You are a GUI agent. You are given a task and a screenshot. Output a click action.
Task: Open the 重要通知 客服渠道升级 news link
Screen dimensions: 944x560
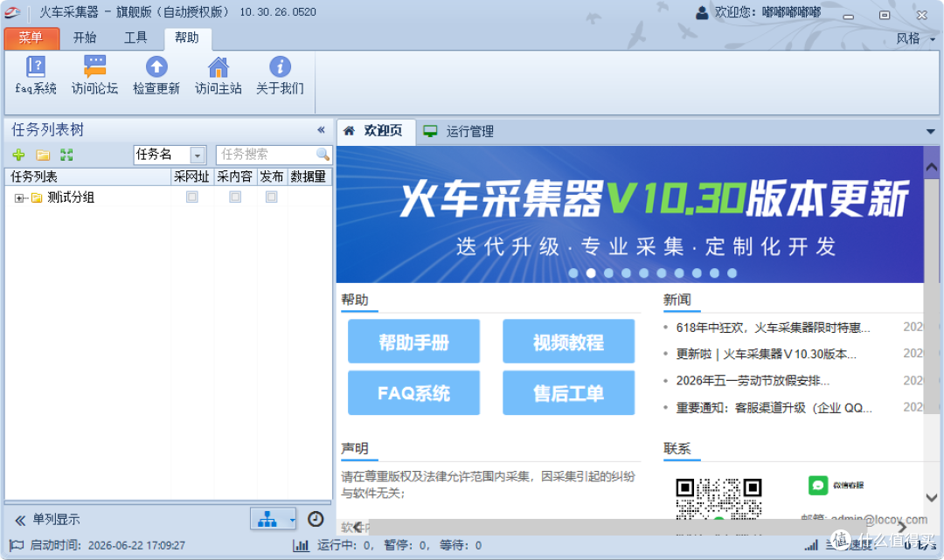pyautogui.click(x=774, y=408)
